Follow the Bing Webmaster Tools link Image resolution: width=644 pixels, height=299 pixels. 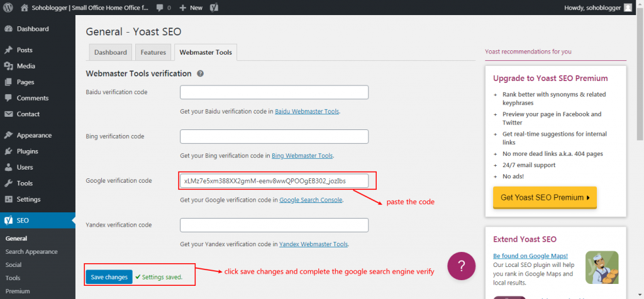tap(302, 156)
